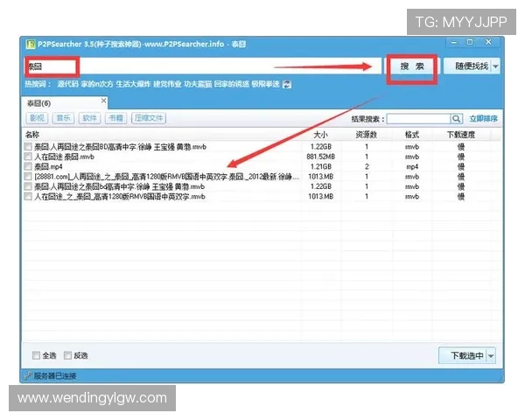Refresh the hot search words list

287,84
